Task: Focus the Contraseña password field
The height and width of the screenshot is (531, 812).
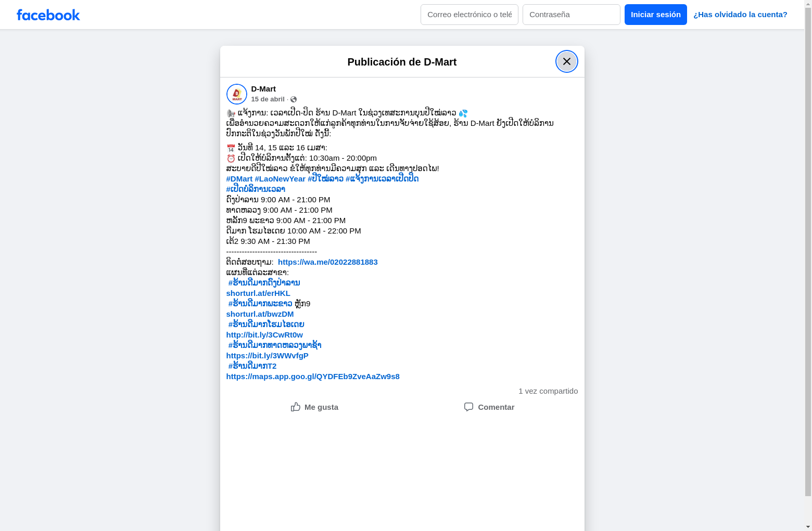Action: 572,15
